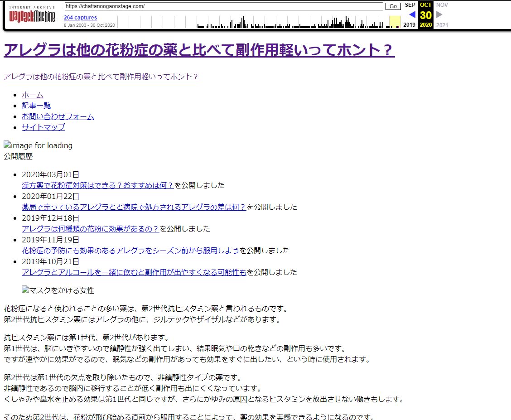Viewport: 511px width, 420px height.
Task: Open the 薬局で売っているアレグラ article link
Action: pos(134,207)
